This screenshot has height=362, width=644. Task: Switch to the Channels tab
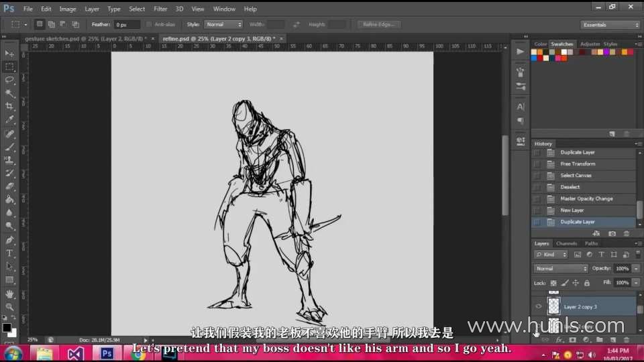pos(566,243)
